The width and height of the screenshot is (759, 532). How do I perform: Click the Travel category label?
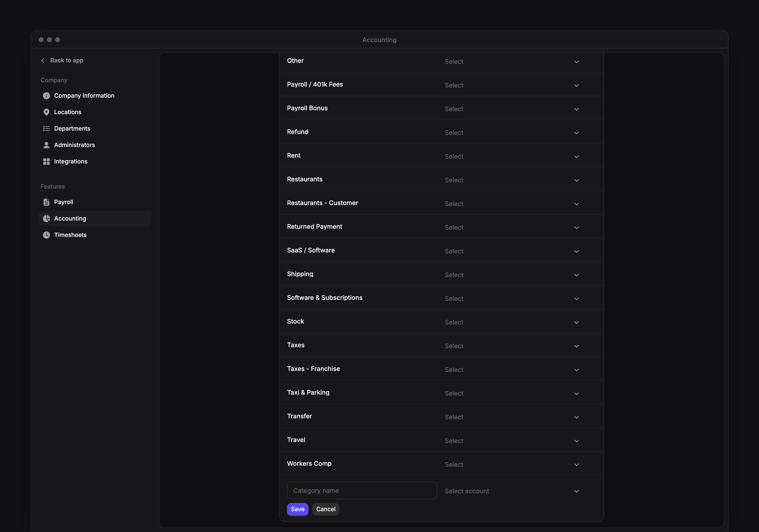[296, 440]
